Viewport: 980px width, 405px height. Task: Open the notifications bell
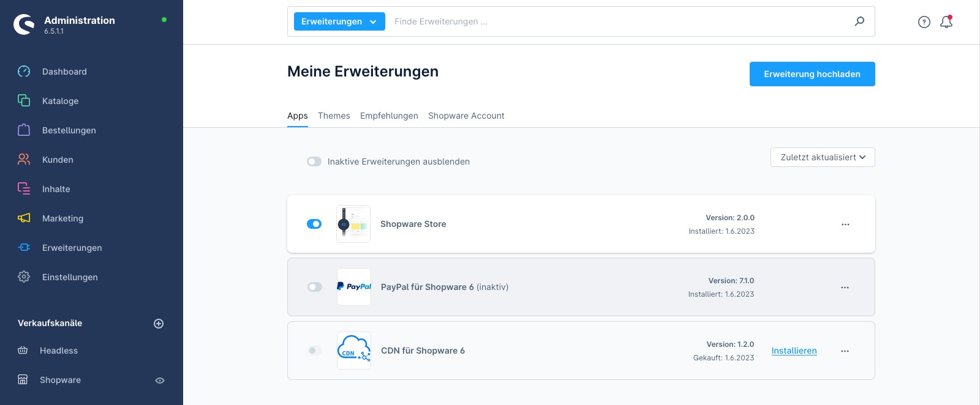click(x=946, y=21)
